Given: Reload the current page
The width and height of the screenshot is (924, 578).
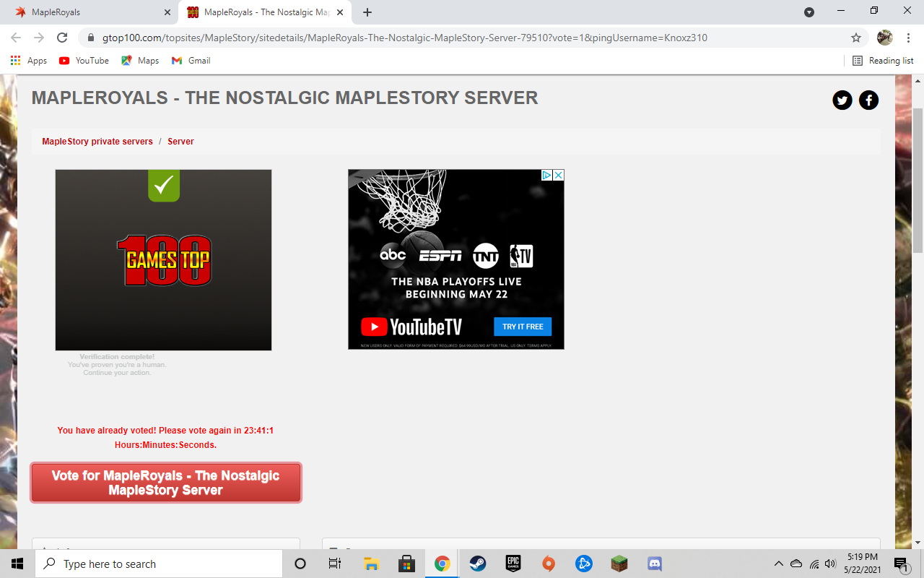Looking at the screenshot, I should point(62,38).
